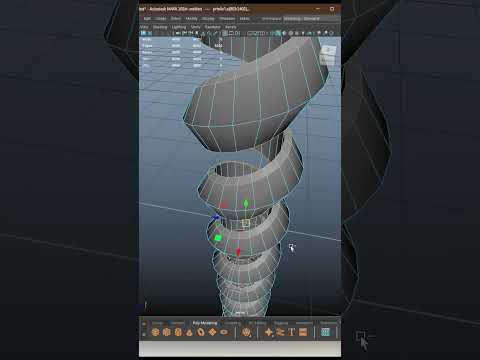Create a polygon plane from the shelf
Image resolution: width=480 pixels, height=360 pixels.
coord(212,332)
